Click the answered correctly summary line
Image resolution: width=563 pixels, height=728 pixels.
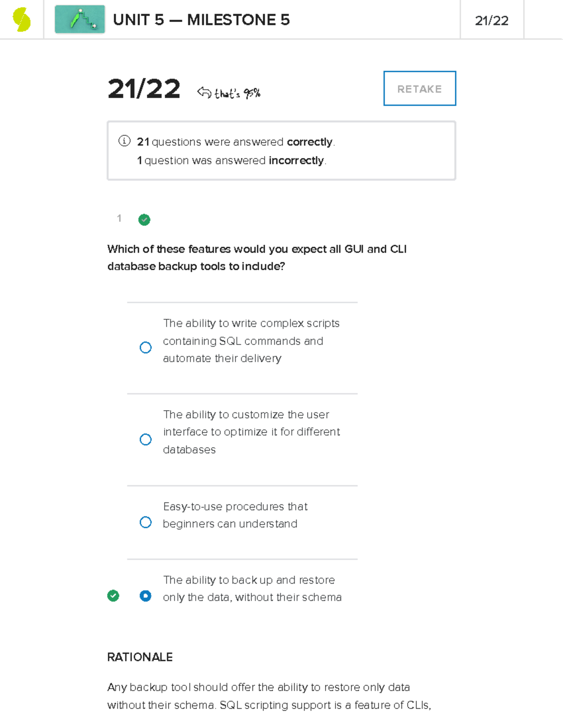[236, 142]
